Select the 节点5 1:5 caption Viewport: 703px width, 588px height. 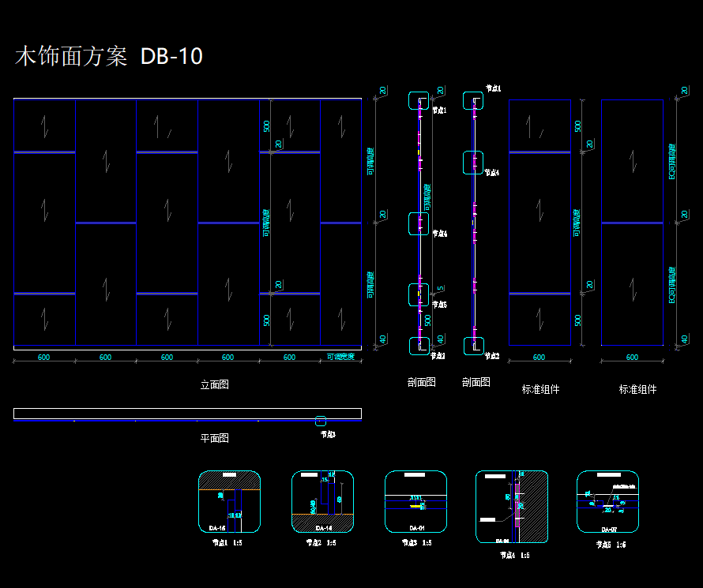pos(611,545)
